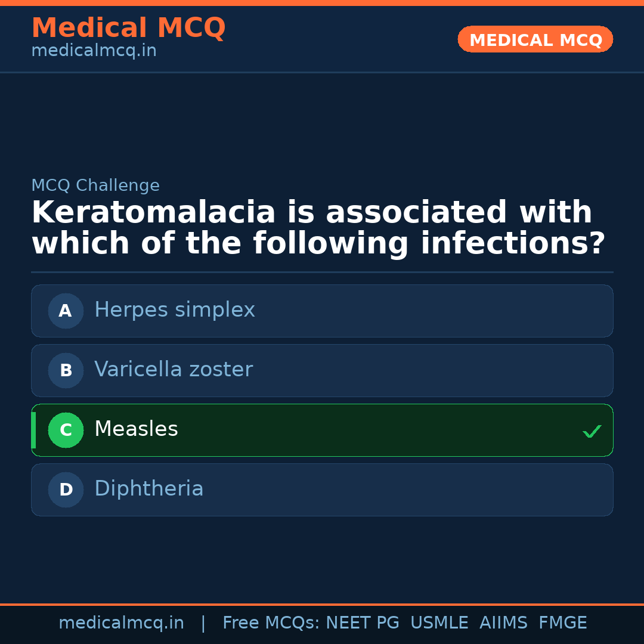Image resolution: width=644 pixels, height=644 pixels.
Task: Click "FMGE" in the footer
Action: click(562, 623)
